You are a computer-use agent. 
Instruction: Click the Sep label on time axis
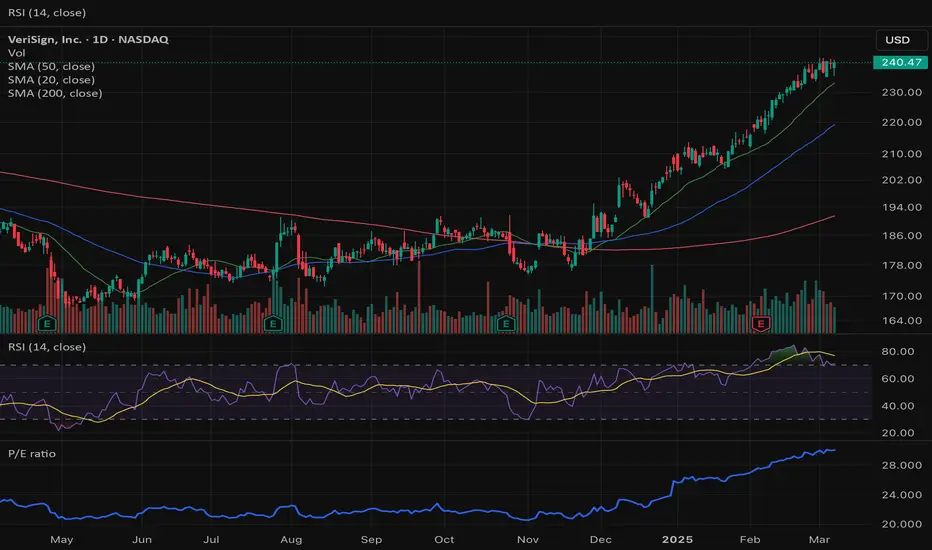coord(371,540)
